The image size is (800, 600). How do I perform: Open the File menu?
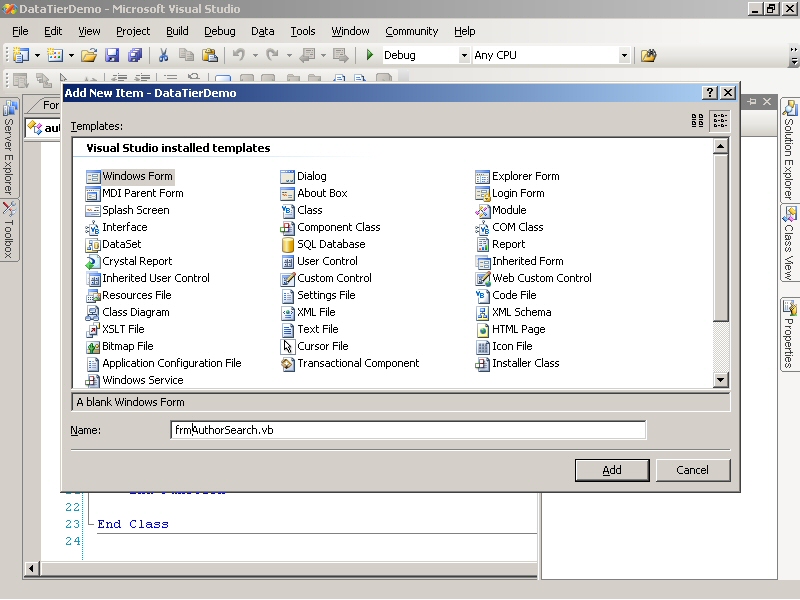[x=20, y=31]
